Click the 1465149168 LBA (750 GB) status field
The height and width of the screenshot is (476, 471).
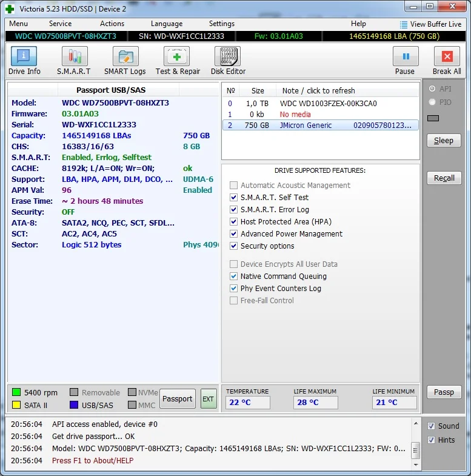394,36
